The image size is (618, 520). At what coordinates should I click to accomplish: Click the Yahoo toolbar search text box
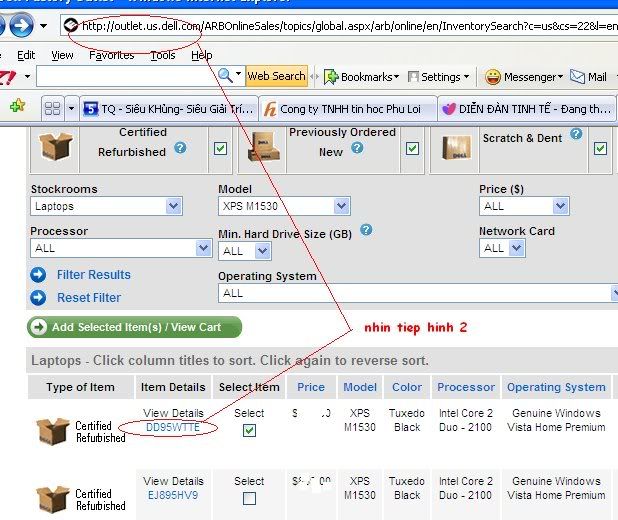pyautogui.click(x=125, y=76)
